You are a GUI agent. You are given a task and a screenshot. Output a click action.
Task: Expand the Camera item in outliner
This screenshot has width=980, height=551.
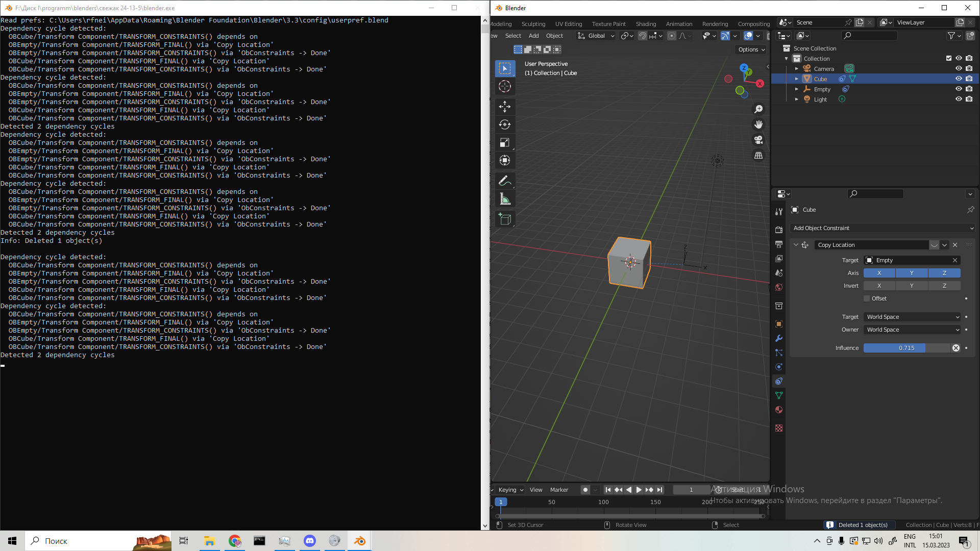[796, 68]
